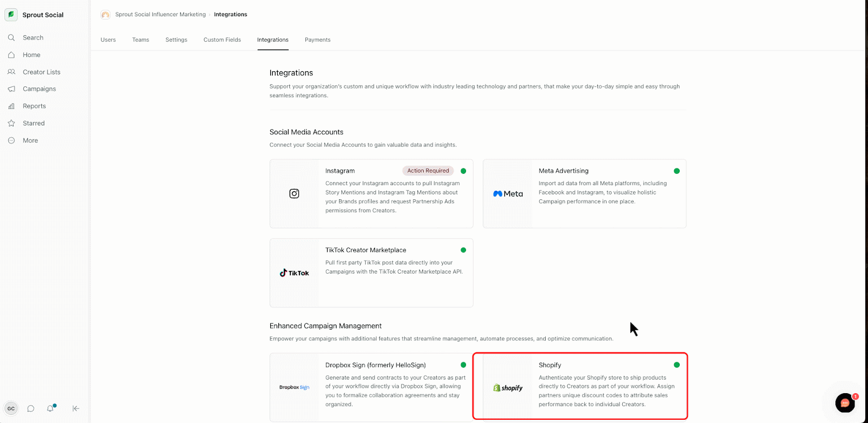Click the Dropbox Sign logo in its card
Screen dimensions: 868x423
294,387
